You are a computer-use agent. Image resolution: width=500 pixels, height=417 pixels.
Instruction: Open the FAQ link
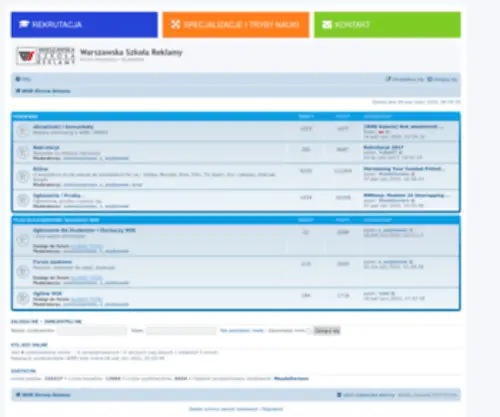click(26, 79)
